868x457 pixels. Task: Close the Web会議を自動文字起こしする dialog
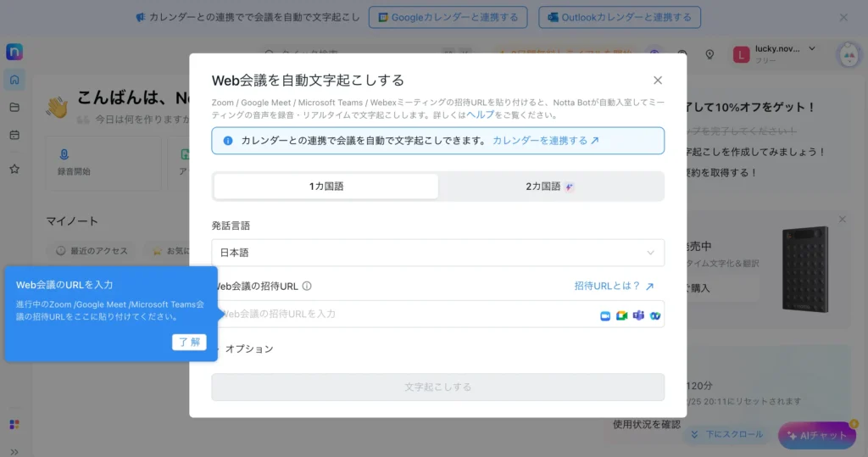(657, 81)
